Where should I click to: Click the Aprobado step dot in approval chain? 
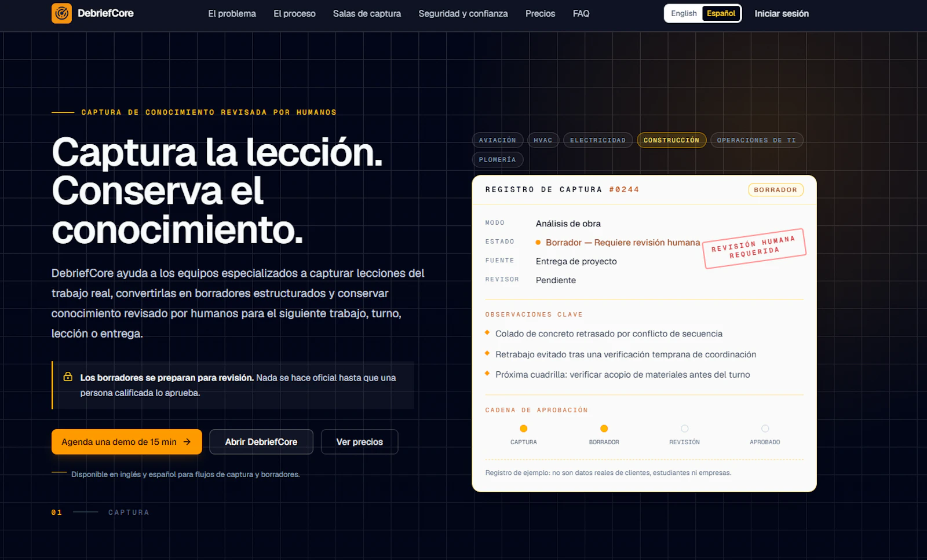click(x=765, y=429)
